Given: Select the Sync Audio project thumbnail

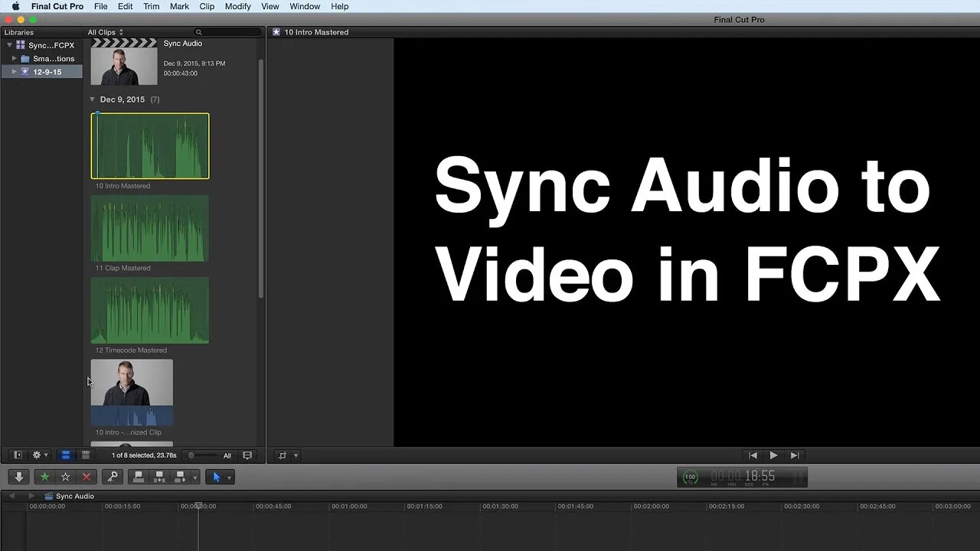Looking at the screenshot, I should (124, 63).
